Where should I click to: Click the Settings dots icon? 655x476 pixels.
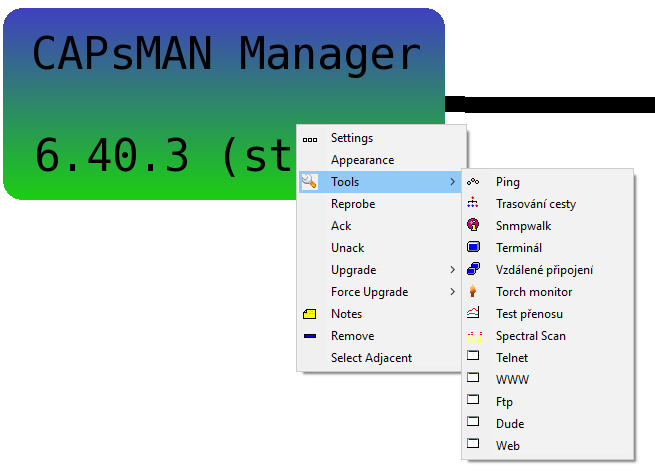(310, 140)
